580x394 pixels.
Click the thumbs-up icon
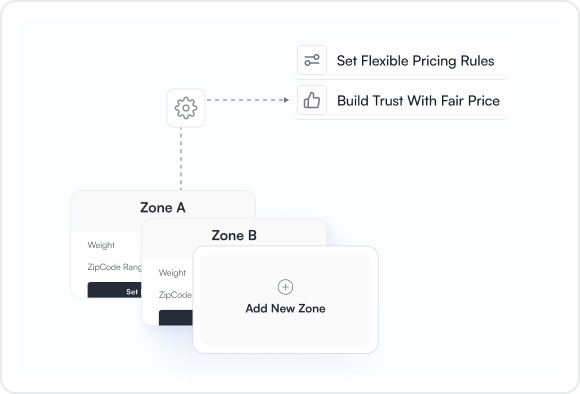[312, 100]
